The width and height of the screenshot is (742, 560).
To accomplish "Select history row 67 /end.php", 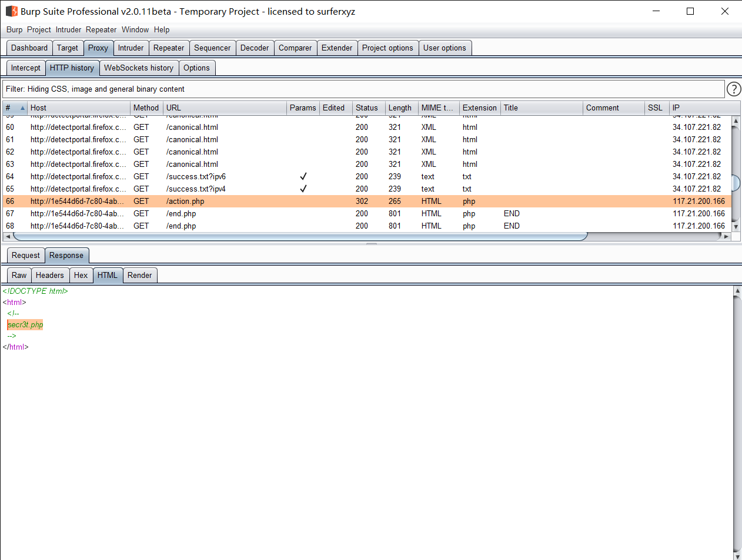I will click(x=367, y=213).
